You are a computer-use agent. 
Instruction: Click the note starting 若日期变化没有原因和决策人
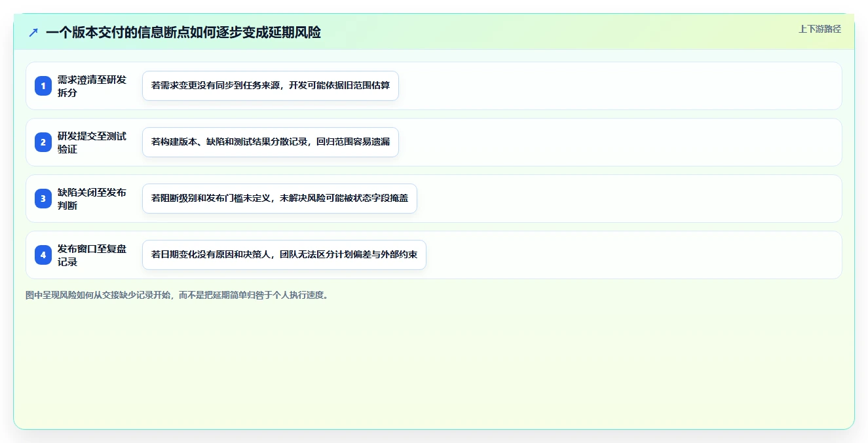pos(284,255)
